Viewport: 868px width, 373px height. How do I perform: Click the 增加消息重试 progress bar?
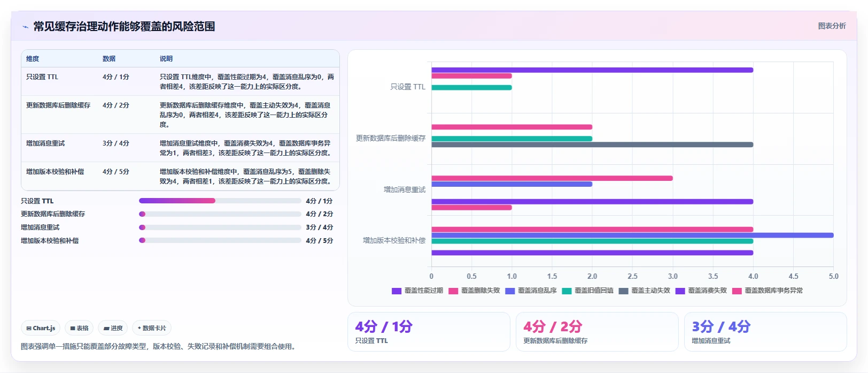pos(220,227)
